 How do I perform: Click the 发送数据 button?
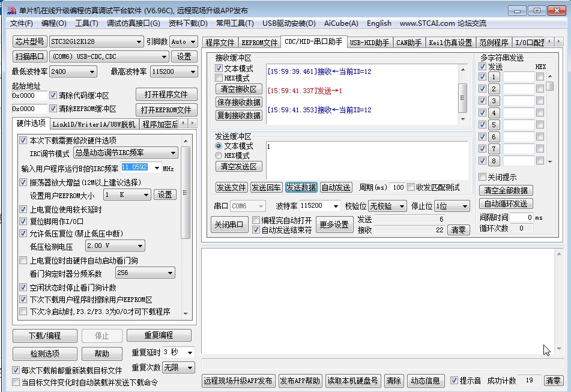[301, 187]
